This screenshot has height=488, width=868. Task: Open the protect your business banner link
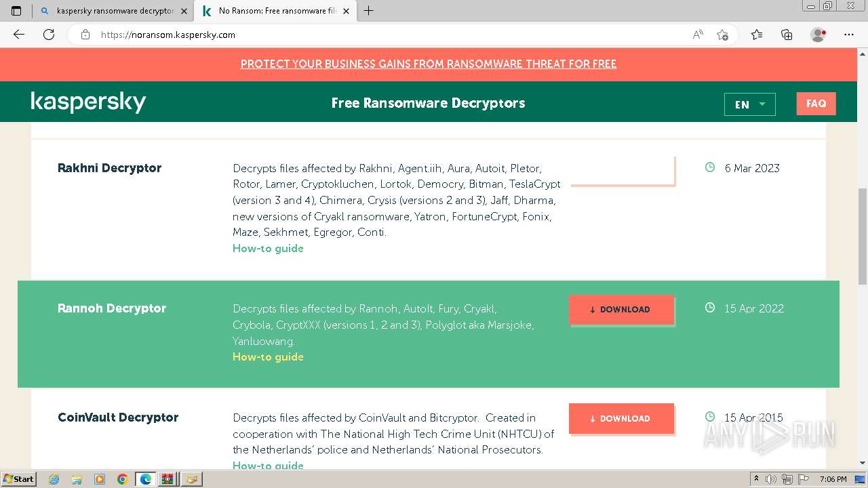tap(429, 64)
